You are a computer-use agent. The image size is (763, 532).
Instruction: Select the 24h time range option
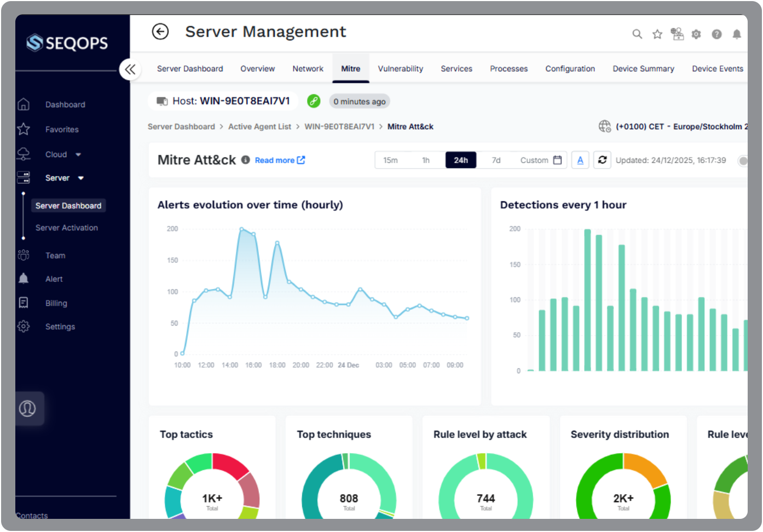[460, 160]
